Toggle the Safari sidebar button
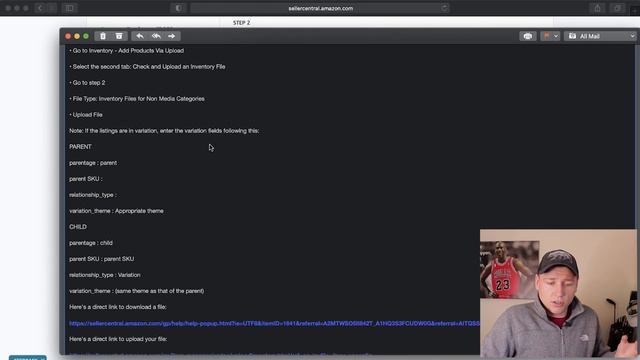Image resolution: width=640 pixels, height=360 pixels. pos(69,8)
